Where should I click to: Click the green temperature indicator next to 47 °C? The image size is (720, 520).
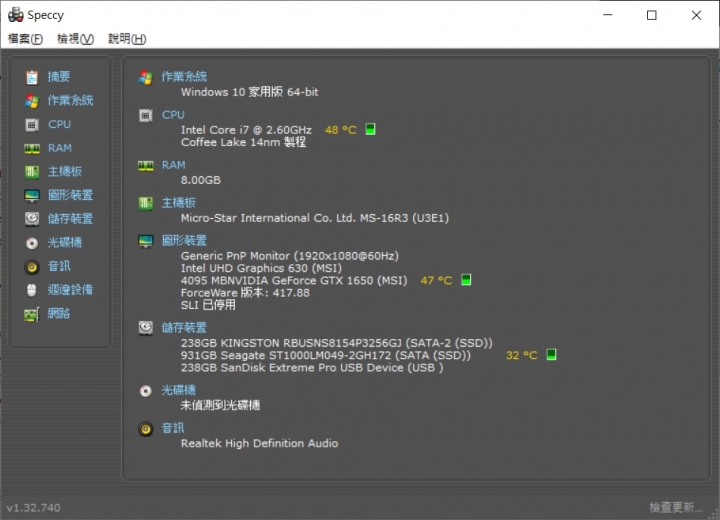466,280
